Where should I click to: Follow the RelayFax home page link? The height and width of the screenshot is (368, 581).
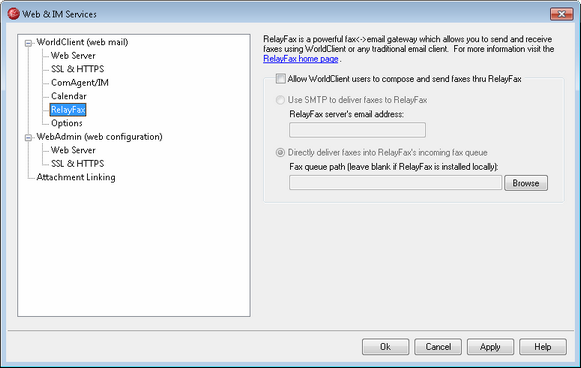point(301,59)
